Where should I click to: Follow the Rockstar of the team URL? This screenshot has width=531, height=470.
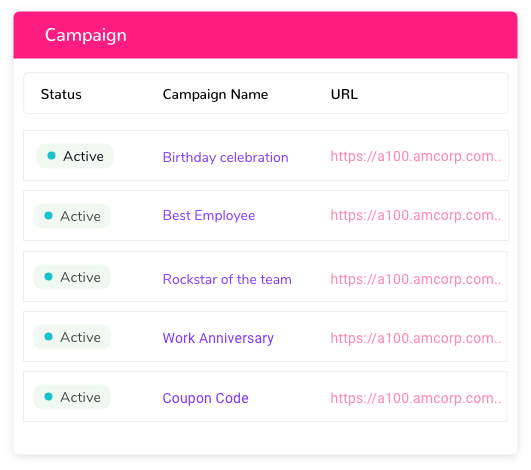pyautogui.click(x=416, y=279)
